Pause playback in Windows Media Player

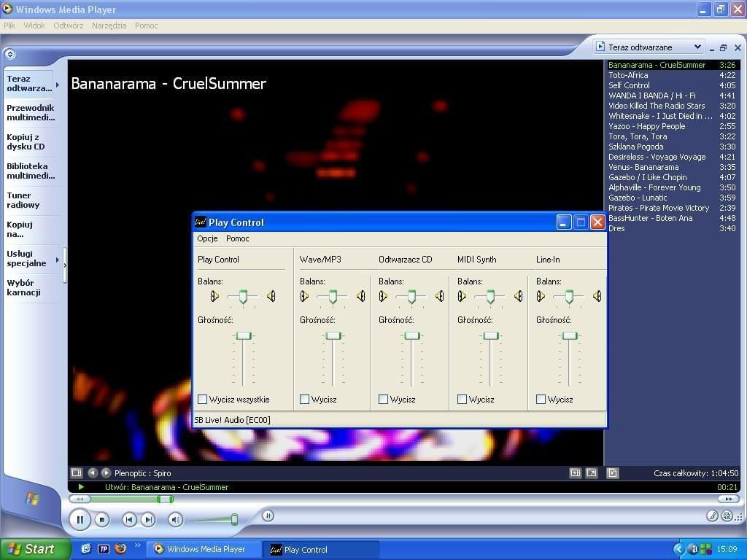[x=80, y=519]
